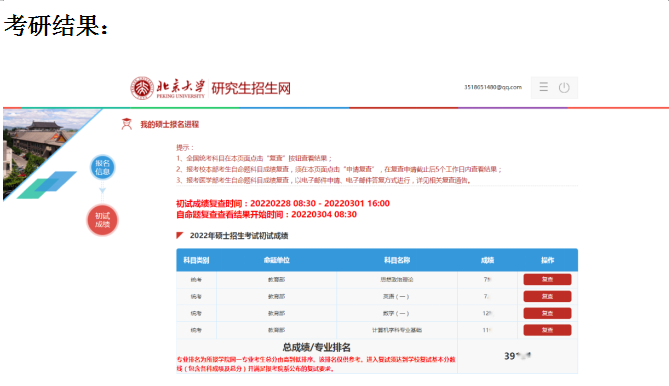
Task: Click the 北京大学 calligraphy logo text
Action: [x=180, y=86]
